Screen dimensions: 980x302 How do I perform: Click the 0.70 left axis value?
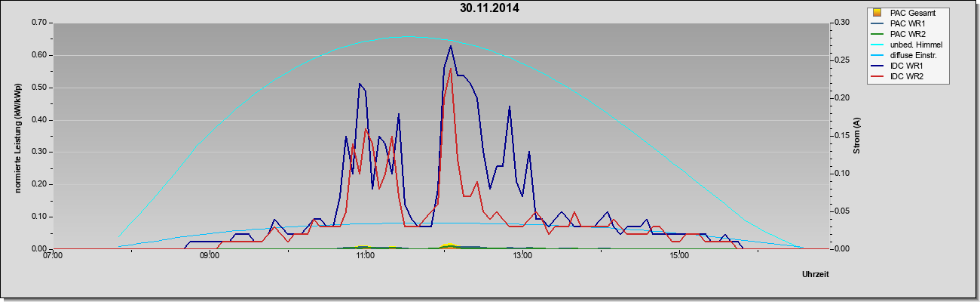coord(39,23)
